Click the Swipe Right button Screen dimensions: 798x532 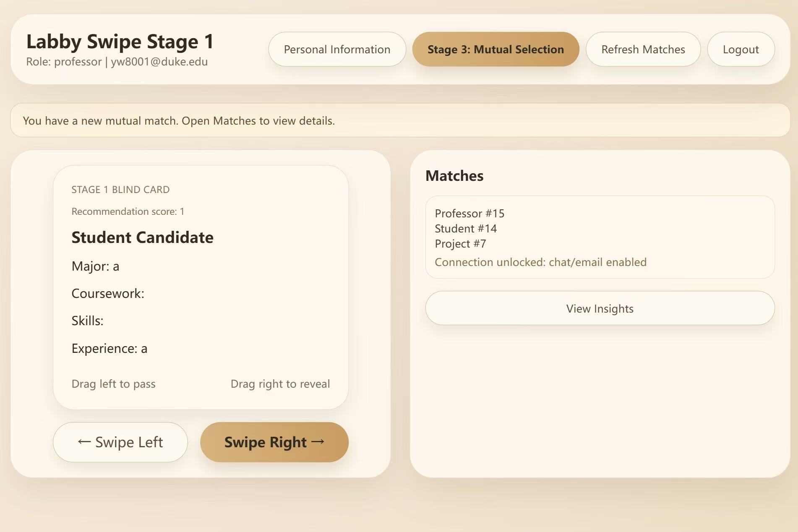point(274,442)
